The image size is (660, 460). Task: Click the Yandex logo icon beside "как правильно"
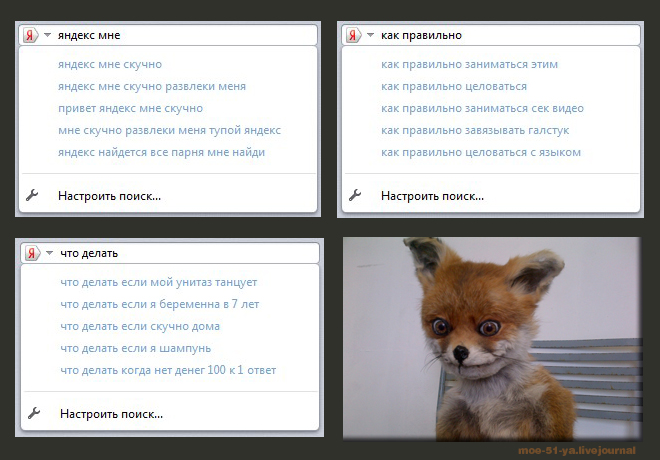[x=354, y=35]
